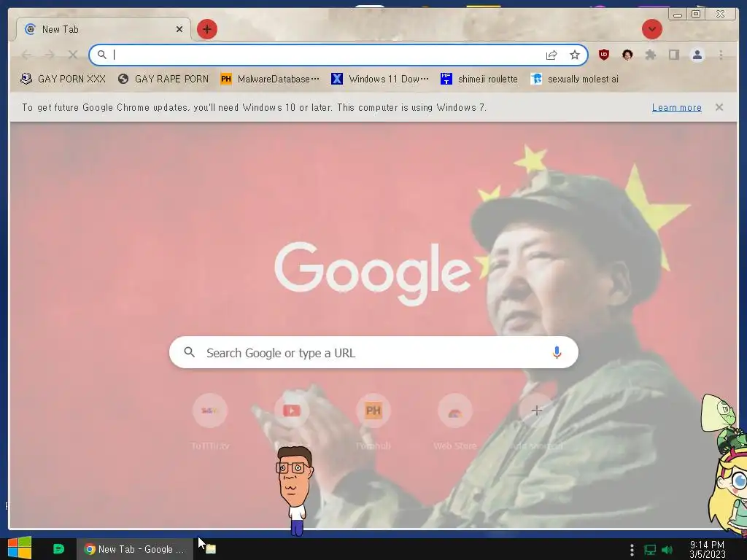Open the Windows Start menu
The height and width of the screenshot is (560, 747).
[x=20, y=548]
